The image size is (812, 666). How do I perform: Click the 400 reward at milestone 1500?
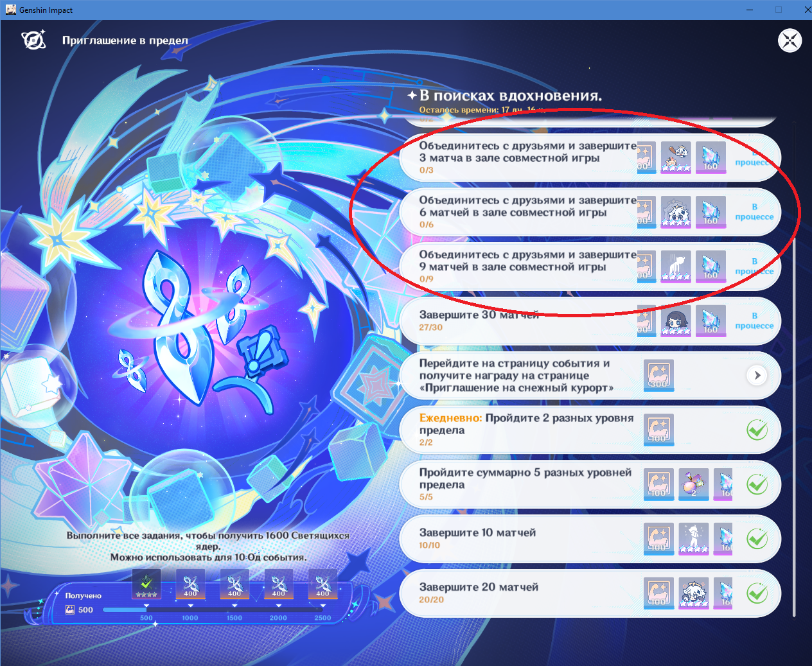(234, 584)
